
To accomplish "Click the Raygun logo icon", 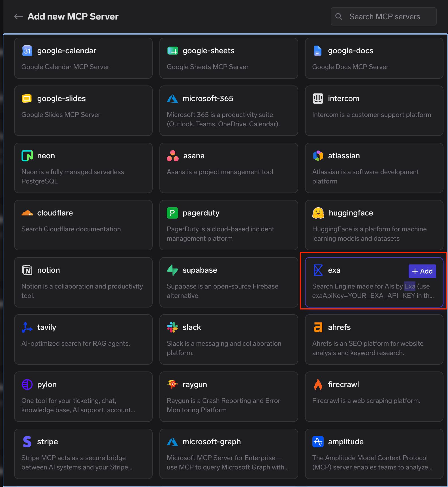I will (172, 384).
